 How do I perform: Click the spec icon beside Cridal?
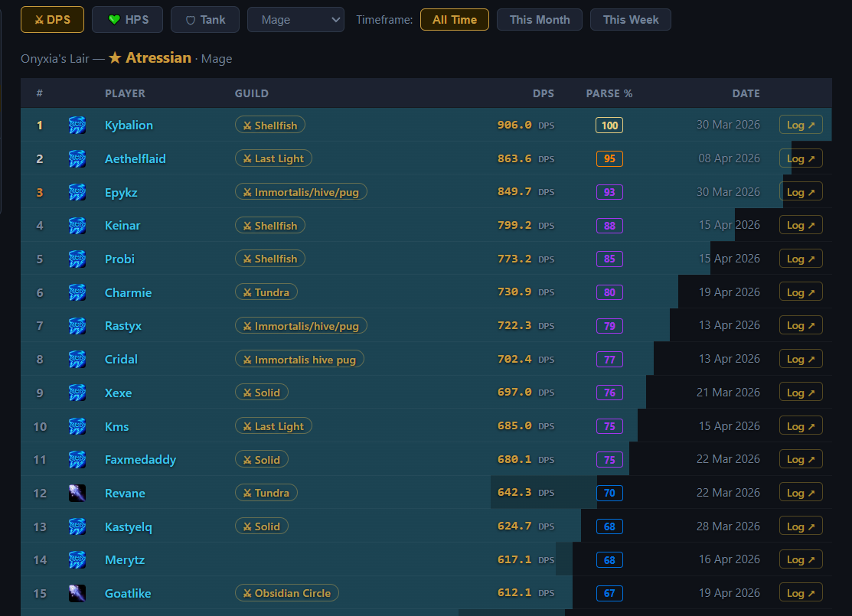[77, 359]
